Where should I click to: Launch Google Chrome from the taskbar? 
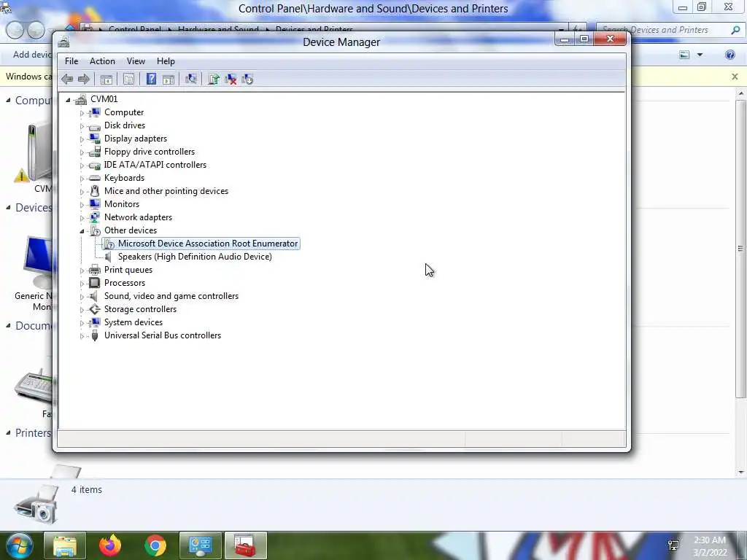point(155,545)
